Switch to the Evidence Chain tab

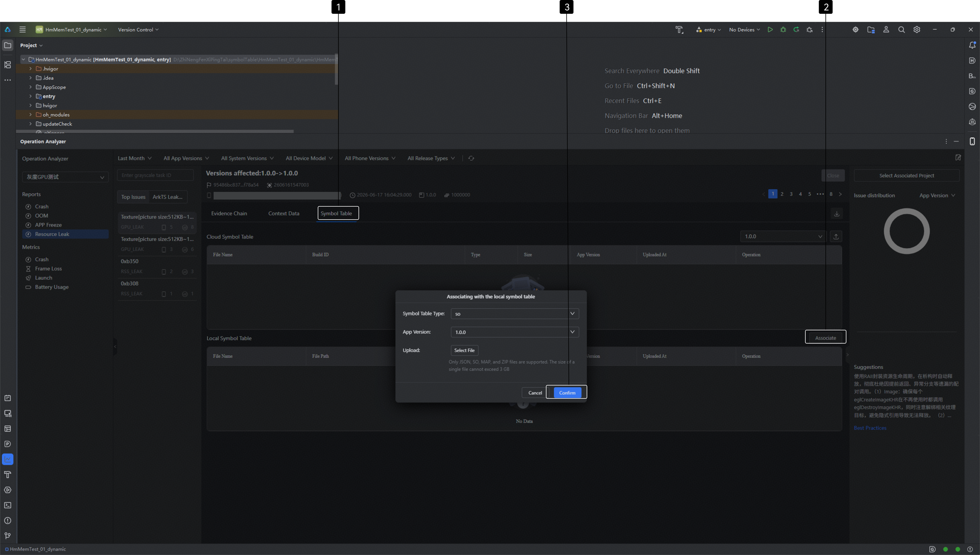point(229,213)
